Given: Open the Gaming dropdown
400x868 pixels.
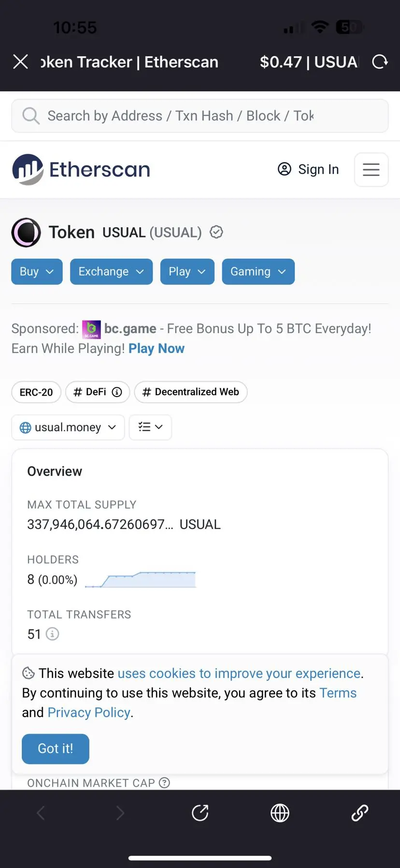Looking at the screenshot, I should [258, 272].
